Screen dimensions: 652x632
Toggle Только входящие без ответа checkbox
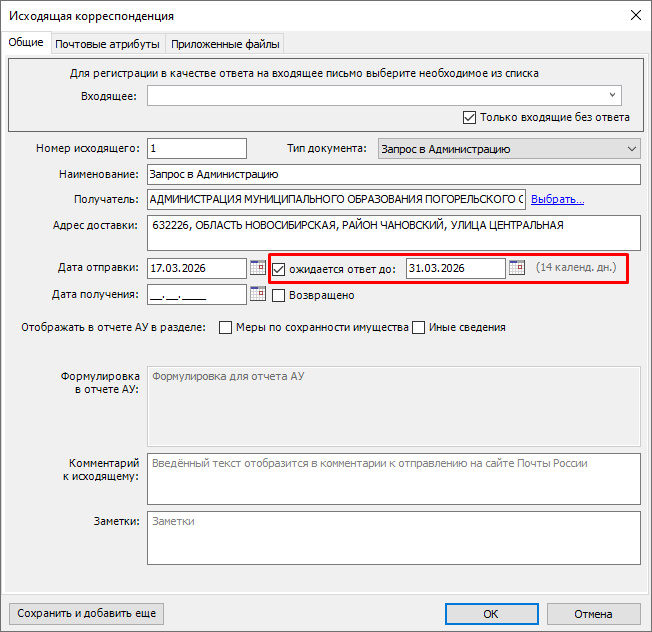coord(470,117)
